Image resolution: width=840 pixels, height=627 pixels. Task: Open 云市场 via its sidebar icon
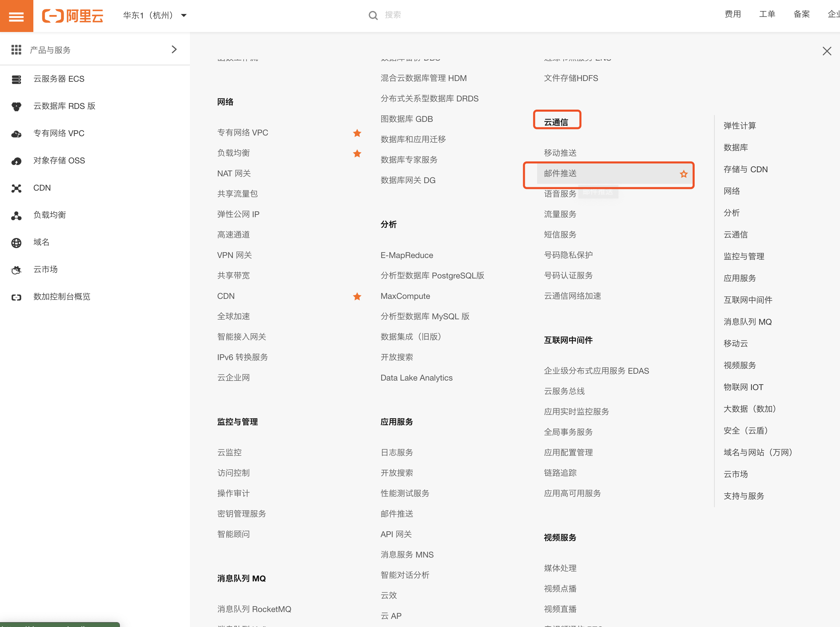click(x=16, y=270)
